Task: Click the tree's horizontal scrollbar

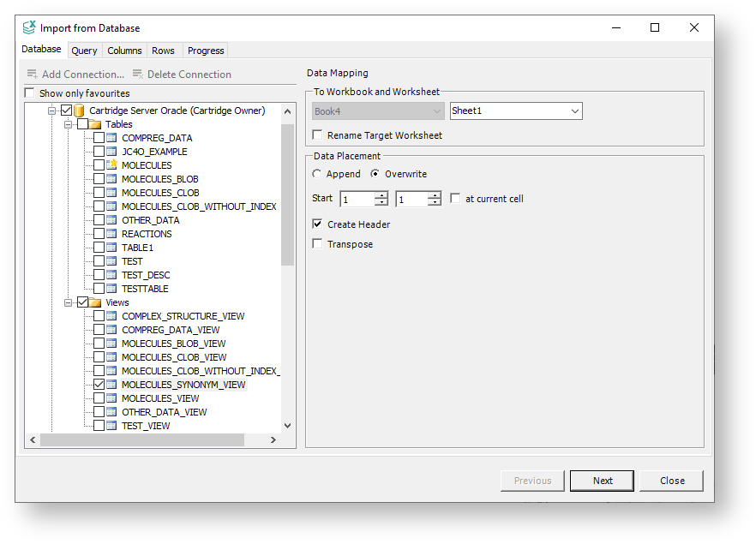Action: coord(142,439)
